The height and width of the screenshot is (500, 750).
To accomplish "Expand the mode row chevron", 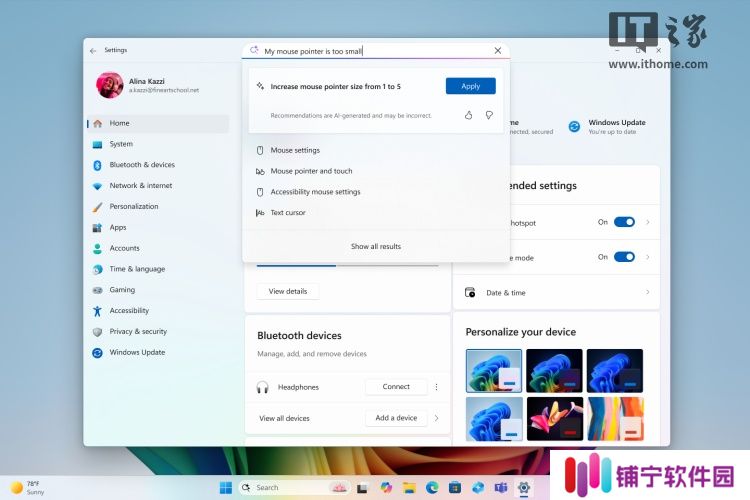I will 648,257.
